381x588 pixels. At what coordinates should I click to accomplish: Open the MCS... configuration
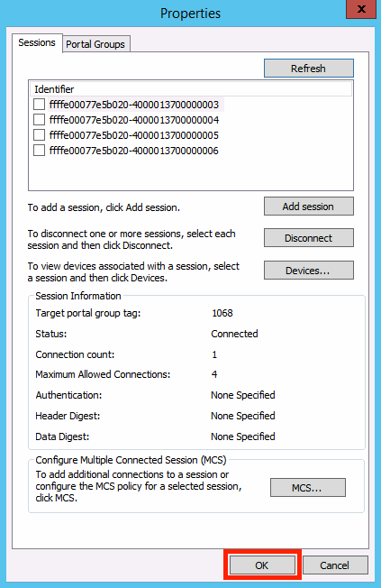tap(308, 488)
